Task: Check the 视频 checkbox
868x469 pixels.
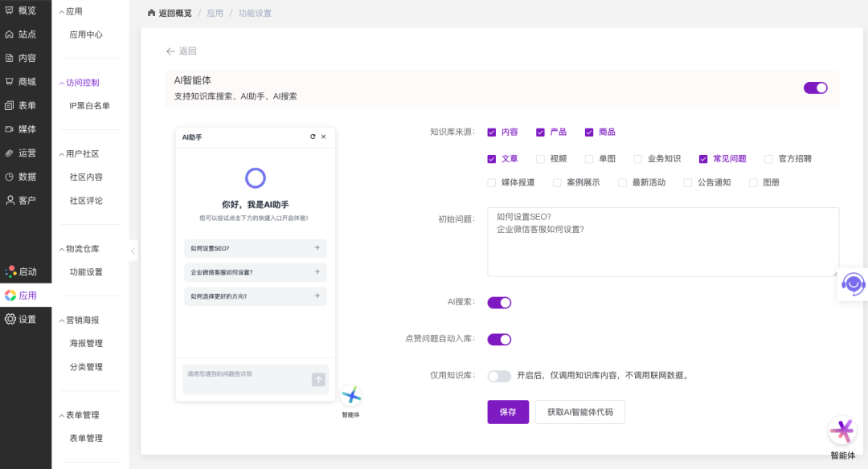Action: [541, 159]
